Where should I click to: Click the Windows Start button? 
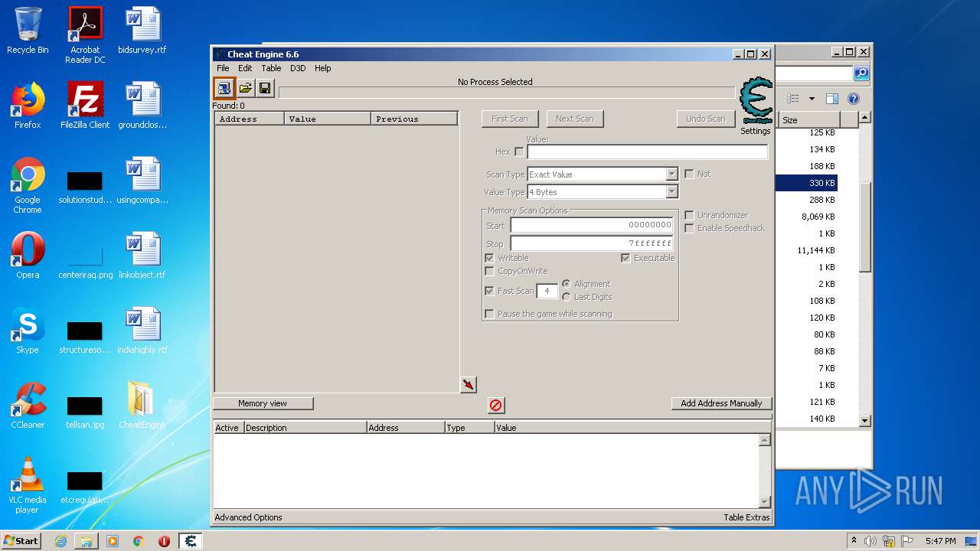click(21, 540)
